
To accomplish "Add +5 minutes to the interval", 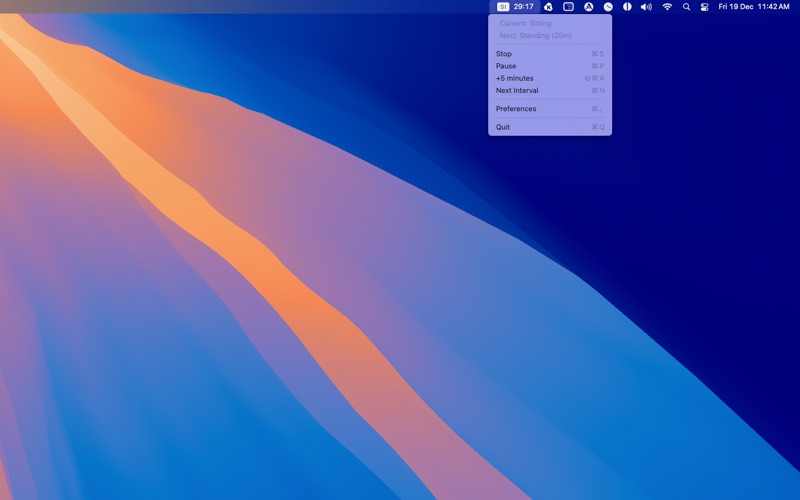I will click(x=550, y=78).
